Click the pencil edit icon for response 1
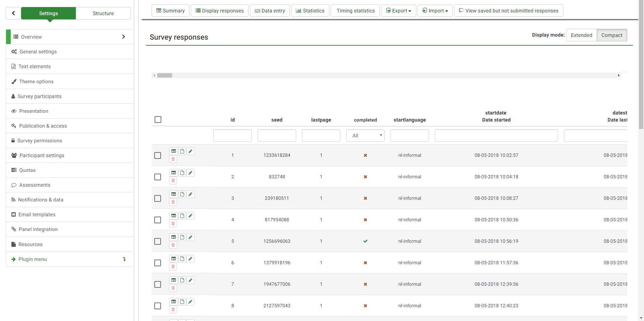644x321 pixels. click(x=190, y=151)
